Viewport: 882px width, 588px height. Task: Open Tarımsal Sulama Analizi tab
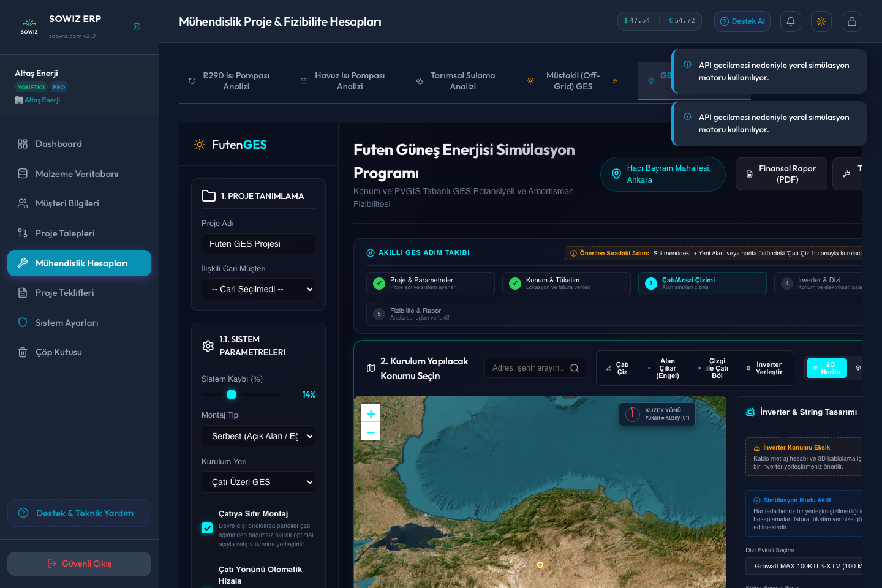pos(456,81)
